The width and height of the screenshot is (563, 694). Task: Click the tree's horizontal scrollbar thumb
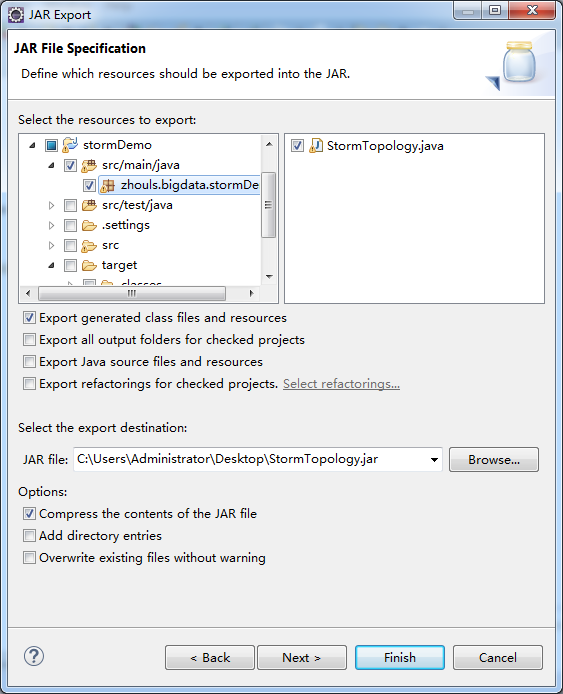[x=131, y=293]
